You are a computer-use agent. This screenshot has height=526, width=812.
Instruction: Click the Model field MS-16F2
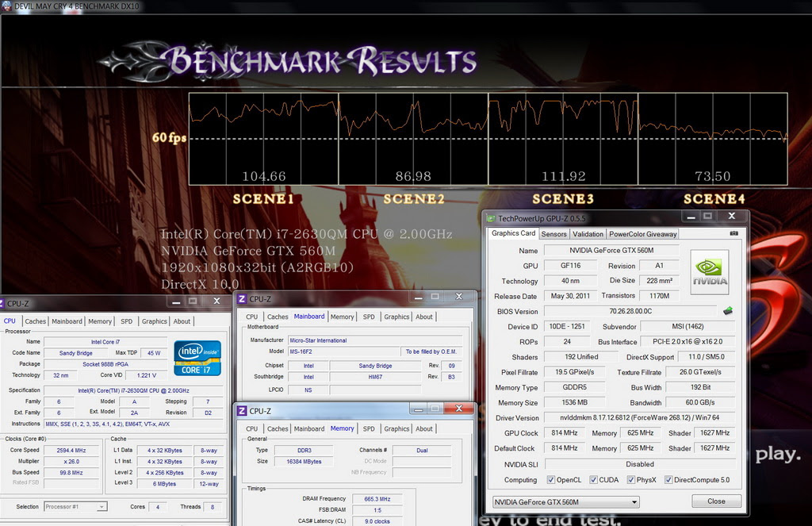tap(344, 351)
